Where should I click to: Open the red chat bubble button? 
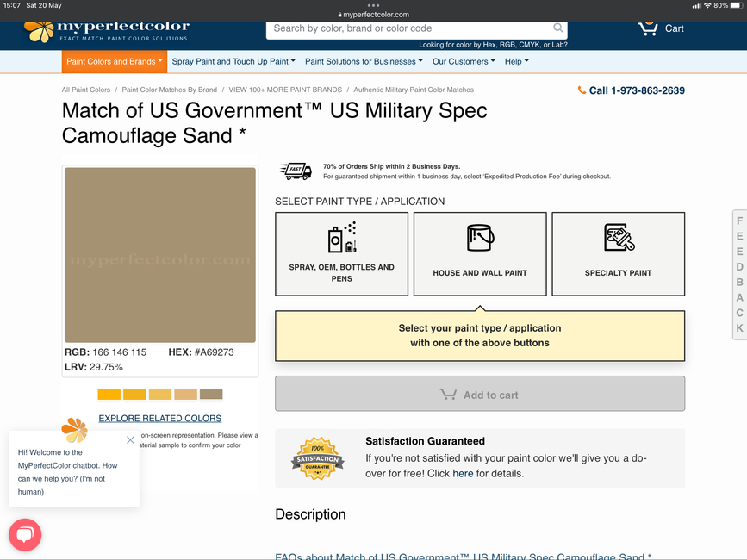coord(25,535)
